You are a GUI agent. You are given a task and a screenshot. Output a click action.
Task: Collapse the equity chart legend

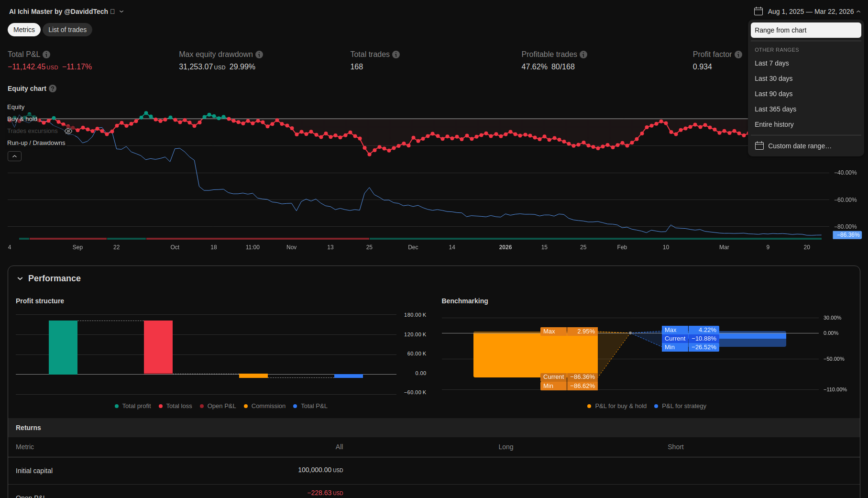[x=14, y=156]
